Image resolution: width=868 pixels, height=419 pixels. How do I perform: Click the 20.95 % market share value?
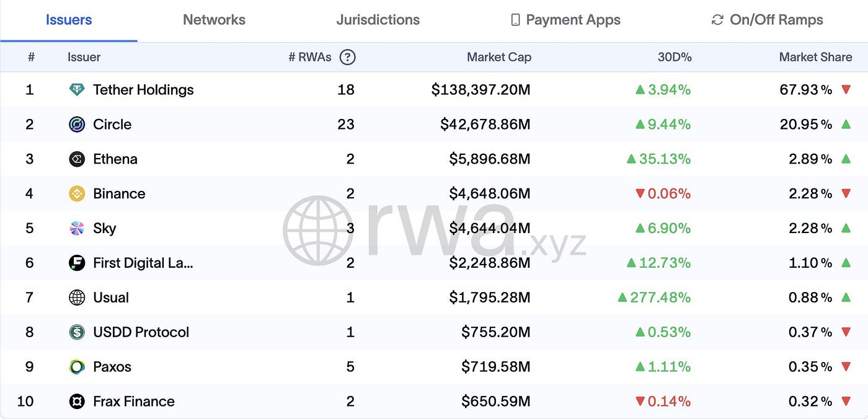[x=805, y=125]
